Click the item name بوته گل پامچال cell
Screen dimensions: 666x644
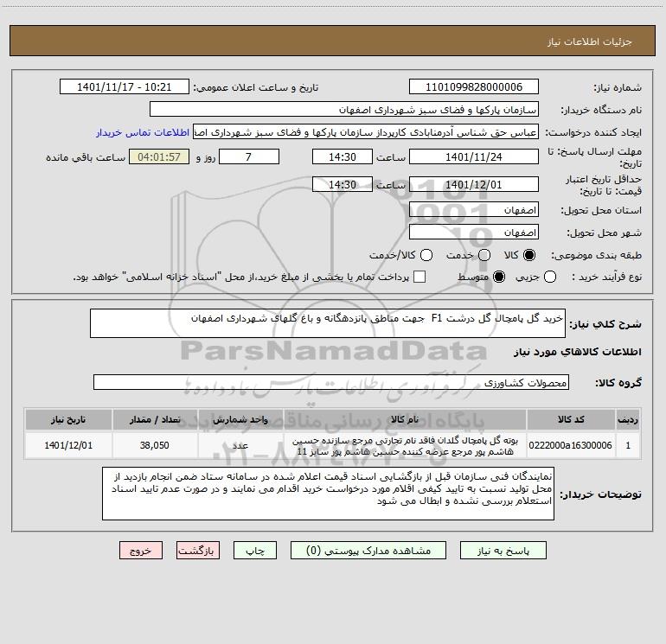tap(405, 445)
